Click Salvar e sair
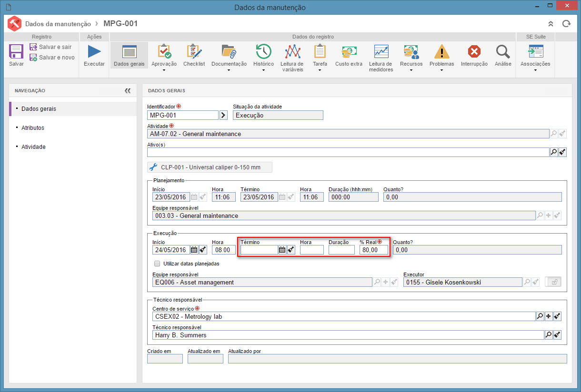This screenshot has width=581, height=392. tap(50, 47)
